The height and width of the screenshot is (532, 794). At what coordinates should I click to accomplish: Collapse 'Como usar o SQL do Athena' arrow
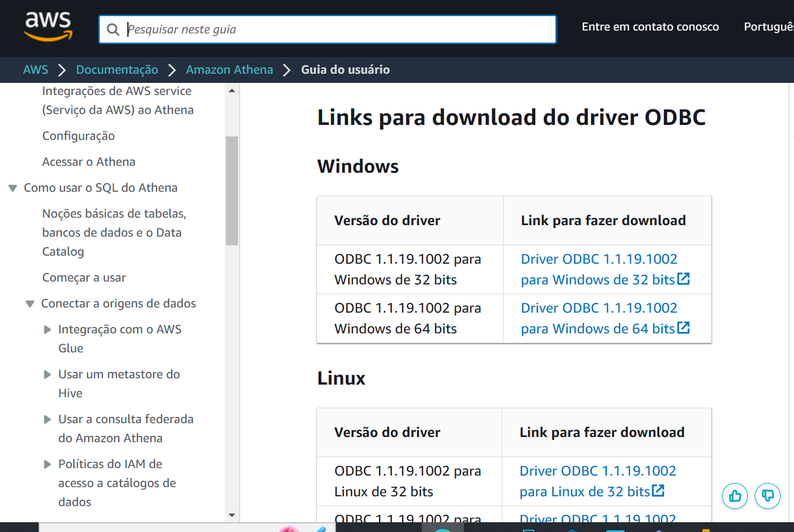[x=13, y=188]
